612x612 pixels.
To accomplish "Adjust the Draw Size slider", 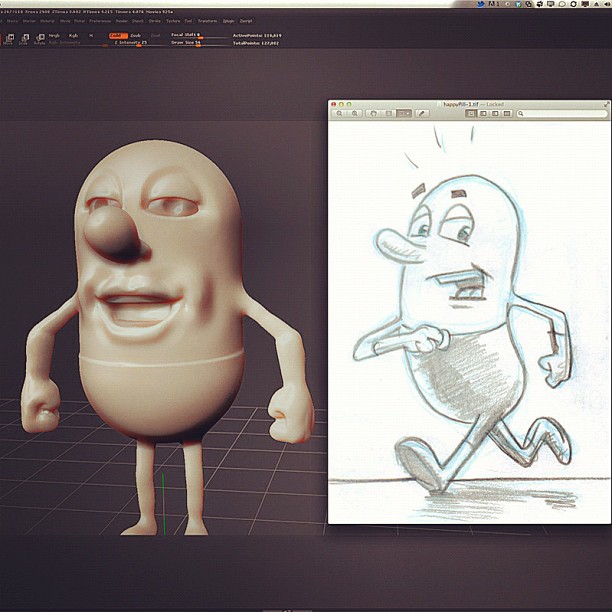I will [198, 43].
